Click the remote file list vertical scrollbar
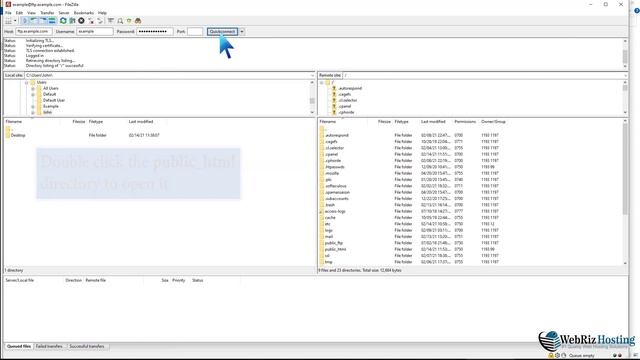 pos(625,192)
